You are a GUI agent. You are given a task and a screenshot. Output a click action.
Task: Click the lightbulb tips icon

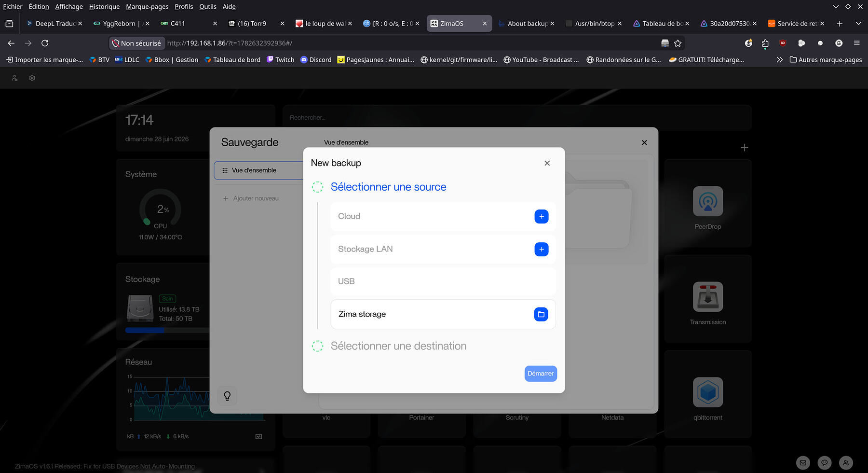(x=227, y=396)
